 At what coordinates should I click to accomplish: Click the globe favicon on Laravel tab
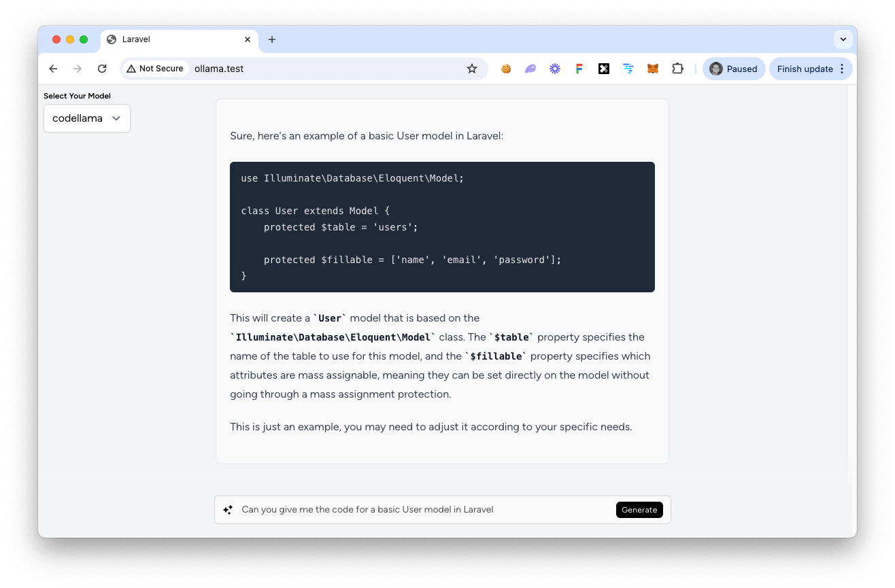coord(112,39)
